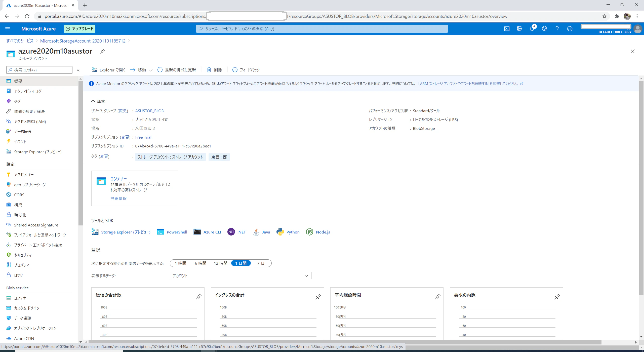Open the ASUSTOR_BLOB resource group link
Image resolution: width=644 pixels, height=352 pixels.
click(x=149, y=111)
